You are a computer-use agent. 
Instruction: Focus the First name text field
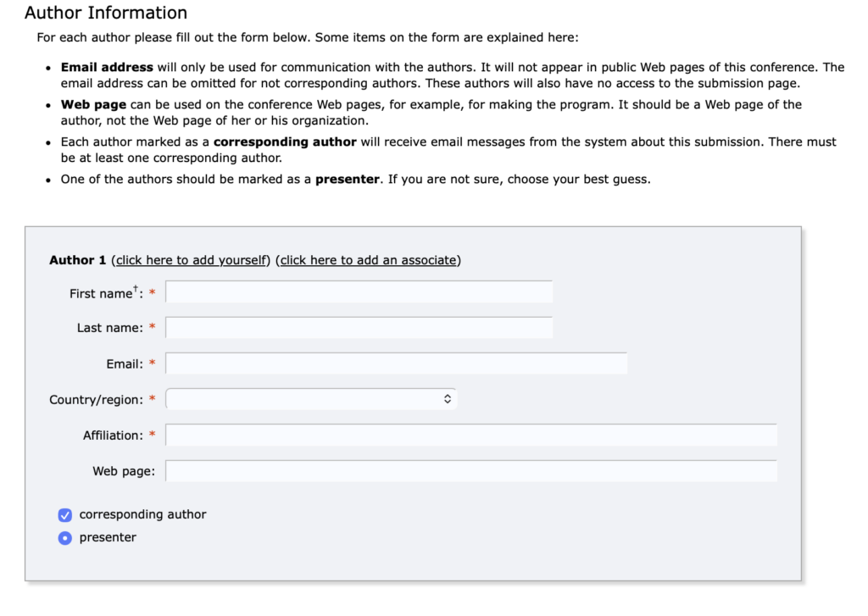click(x=359, y=292)
